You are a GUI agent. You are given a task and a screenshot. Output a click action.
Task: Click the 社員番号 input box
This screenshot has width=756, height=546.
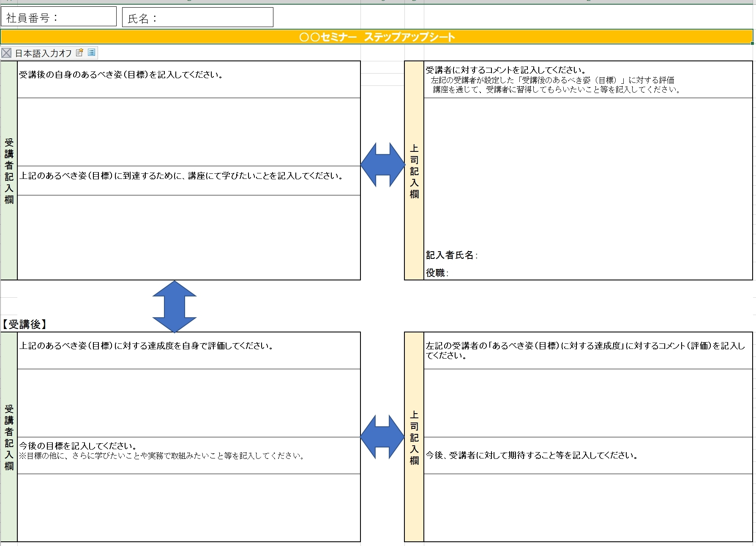tap(59, 16)
